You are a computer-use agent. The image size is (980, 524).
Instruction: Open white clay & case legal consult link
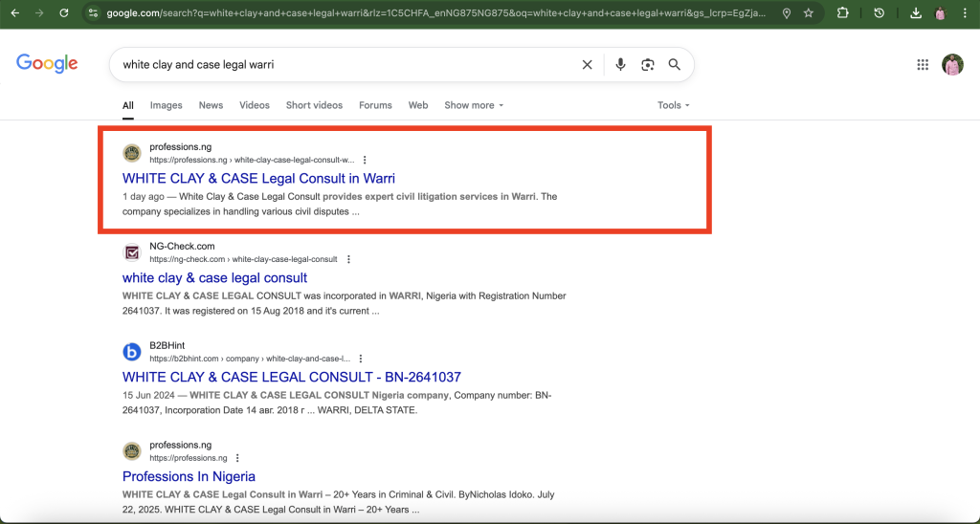coord(215,278)
